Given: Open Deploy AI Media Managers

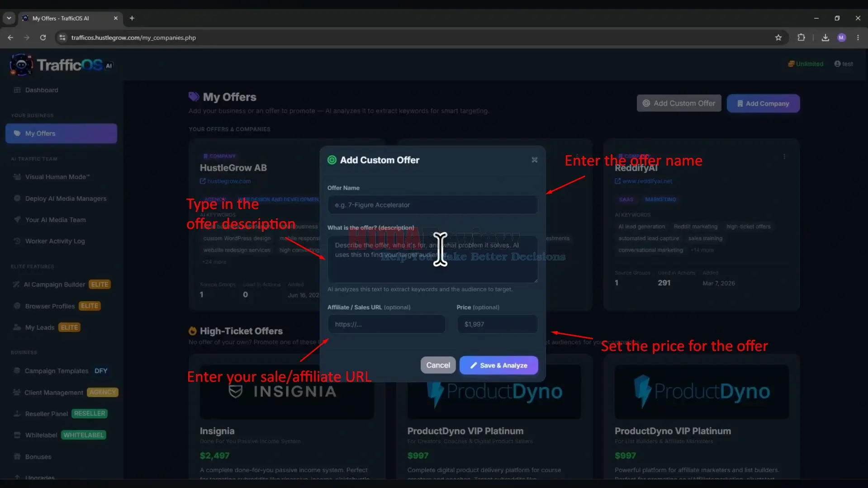Looking at the screenshot, I should pyautogui.click(x=66, y=199).
